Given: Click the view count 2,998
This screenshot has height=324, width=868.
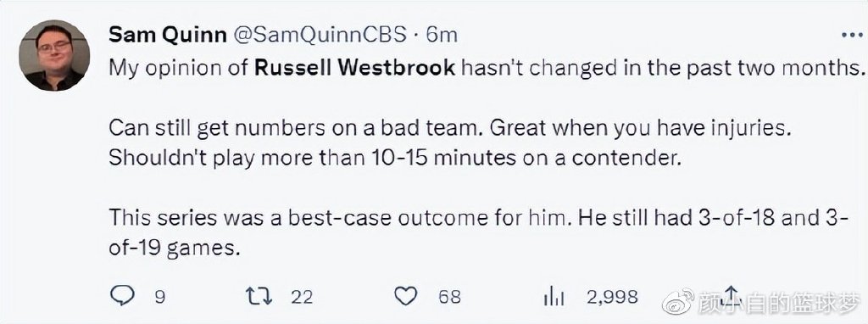Looking at the screenshot, I should 612,298.
